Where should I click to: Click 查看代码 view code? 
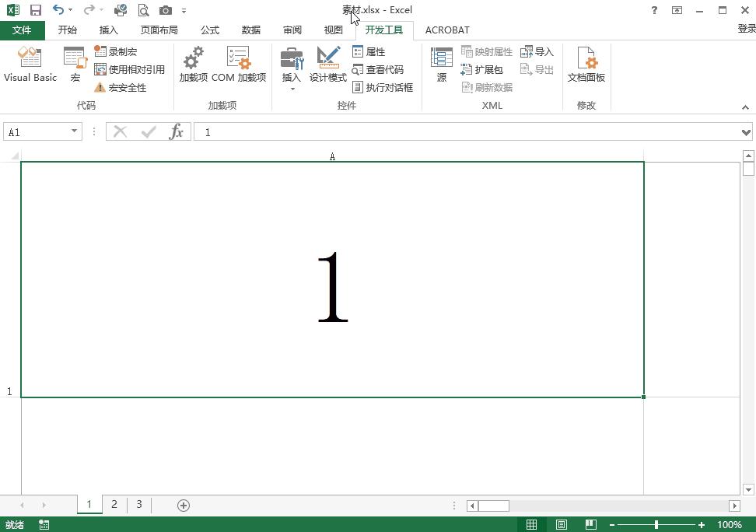click(378, 69)
